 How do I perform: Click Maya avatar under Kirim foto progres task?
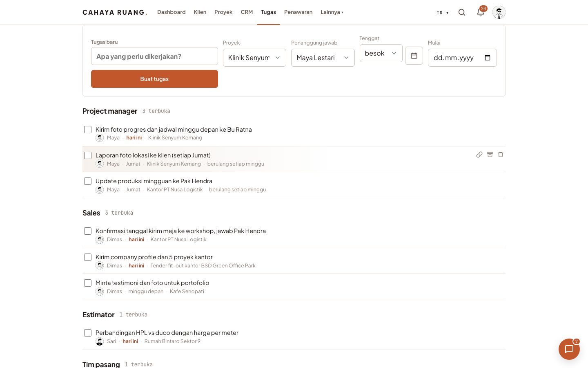pos(100,138)
